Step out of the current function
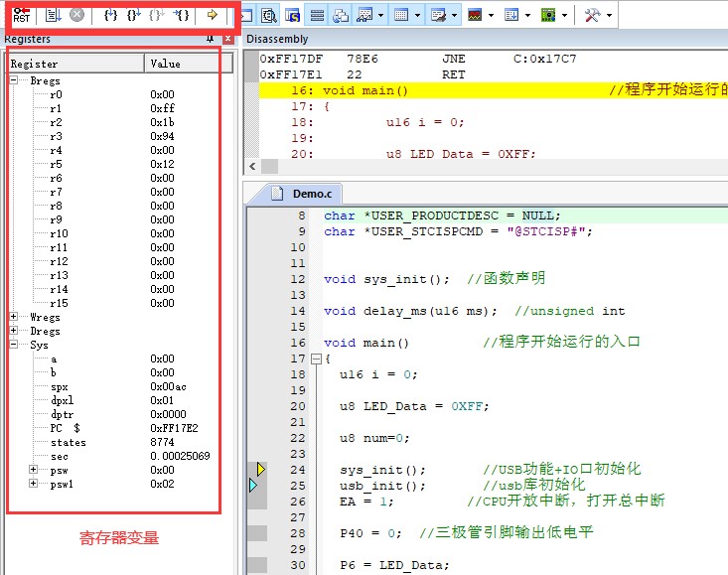The image size is (728, 575). click(x=157, y=15)
